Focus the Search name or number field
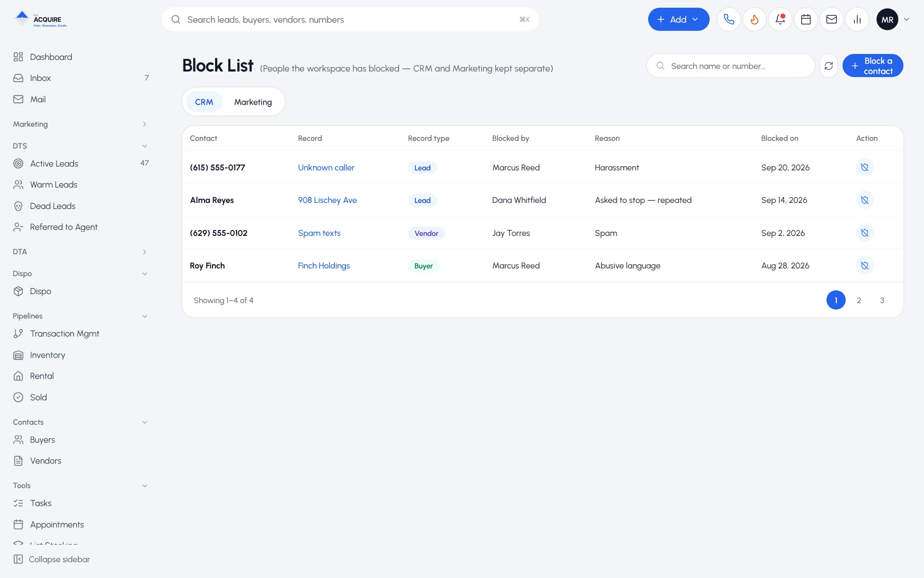This screenshot has width=924, height=578. pyautogui.click(x=731, y=66)
